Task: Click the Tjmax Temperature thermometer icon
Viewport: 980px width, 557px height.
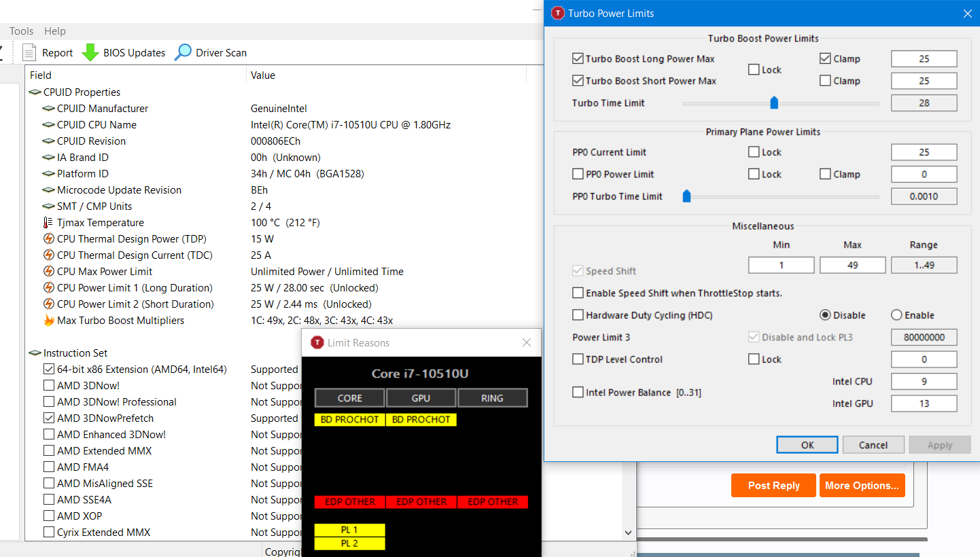Action: pyautogui.click(x=48, y=223)
